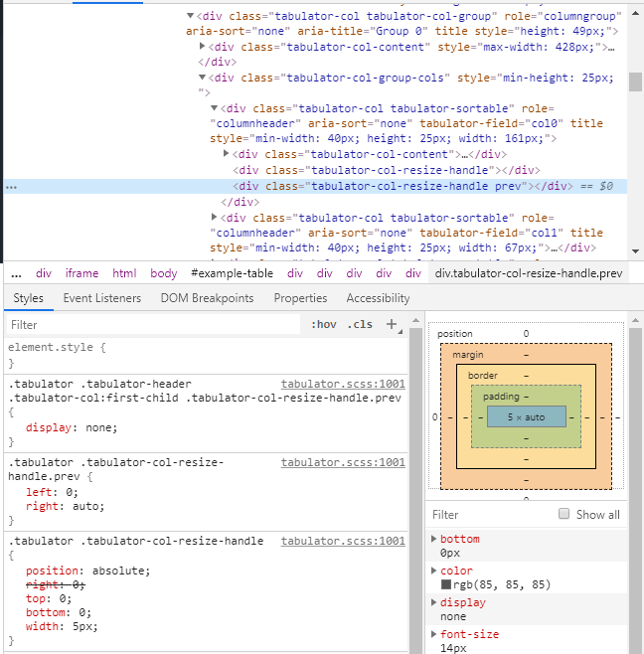Collapse the tabulator-col-group columngroup node
Viewport: 644px width, 654px height.
[190, 16]
